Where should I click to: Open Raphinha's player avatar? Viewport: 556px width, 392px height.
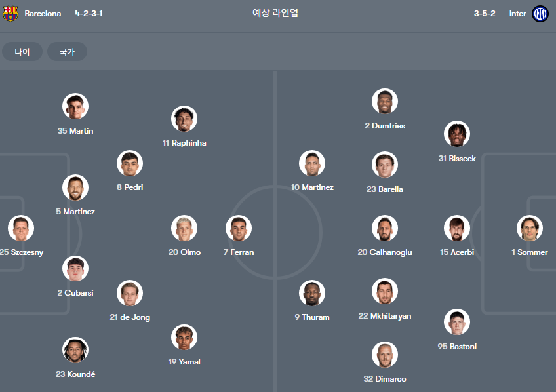[184, 119]
